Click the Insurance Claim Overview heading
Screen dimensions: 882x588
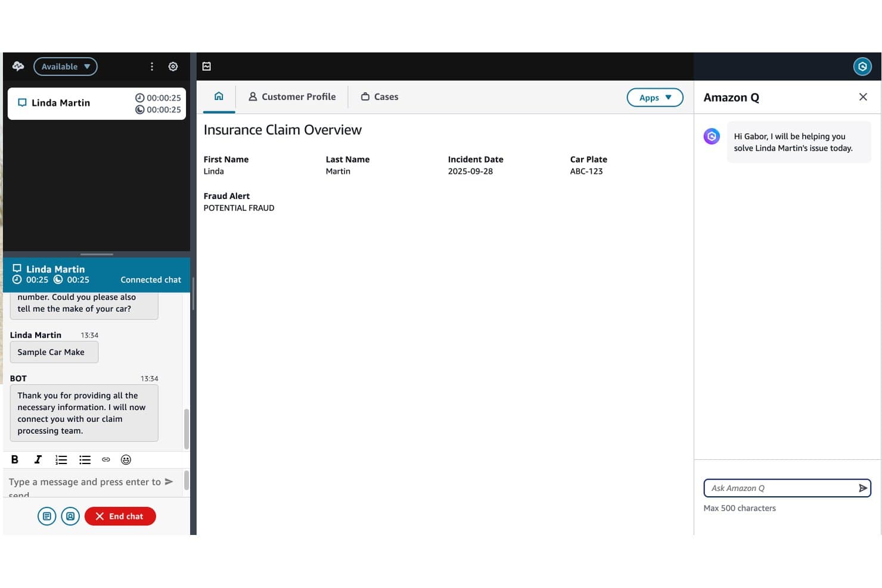click(282, 130)
